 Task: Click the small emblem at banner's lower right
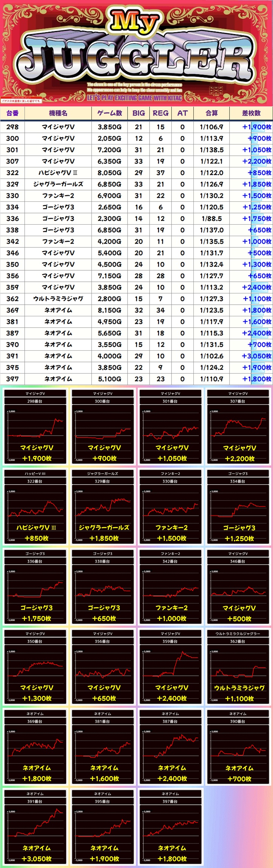216,90
